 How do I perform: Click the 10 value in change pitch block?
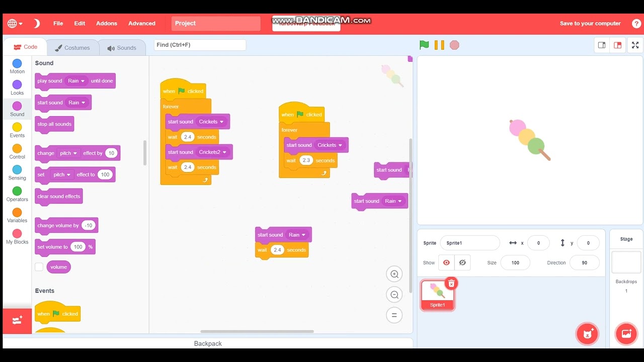click(111, 153)
